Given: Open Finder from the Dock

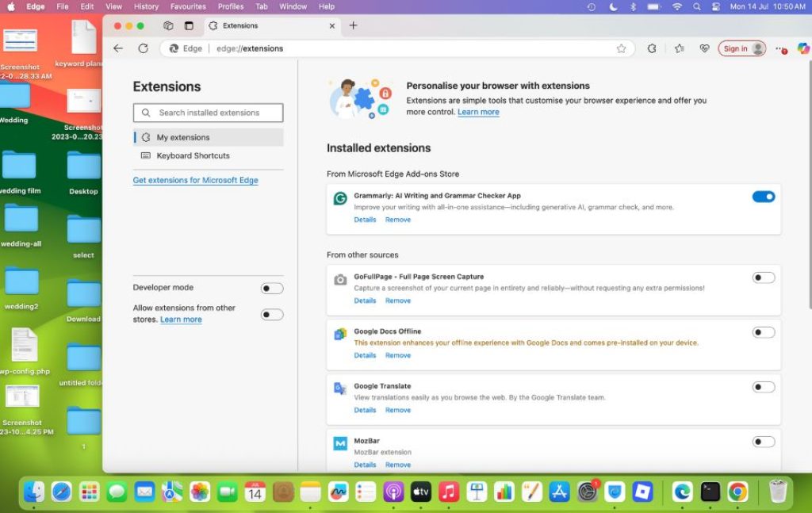Looking at the screenshot, I should coord(34,492).
